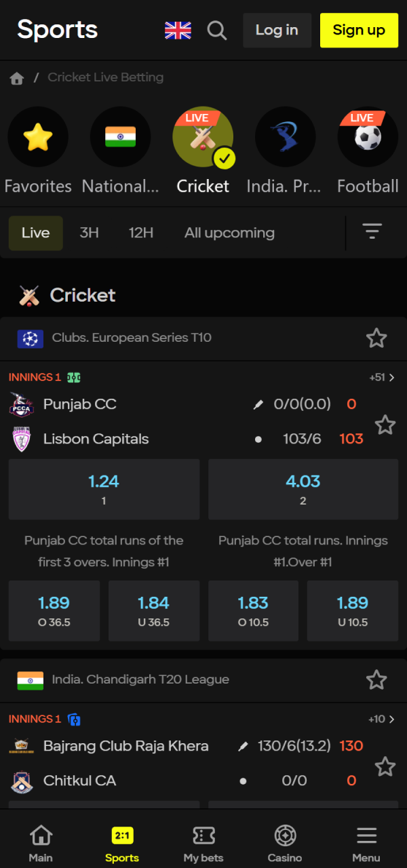This screenshot has height=868, width=407.
Task: Open the search magnifier
Action: pyautogui.click(x=217, y=31)
